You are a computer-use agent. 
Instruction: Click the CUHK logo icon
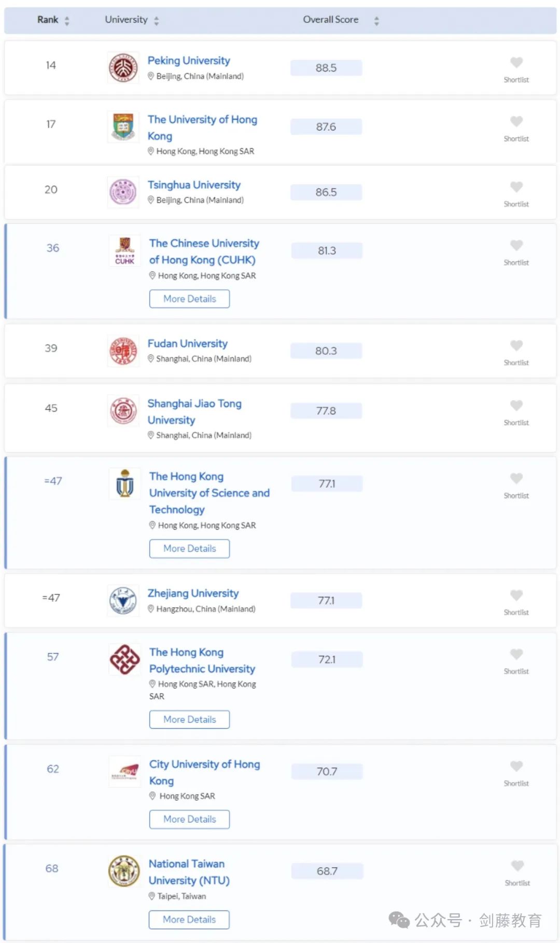[x=125, y=251]
